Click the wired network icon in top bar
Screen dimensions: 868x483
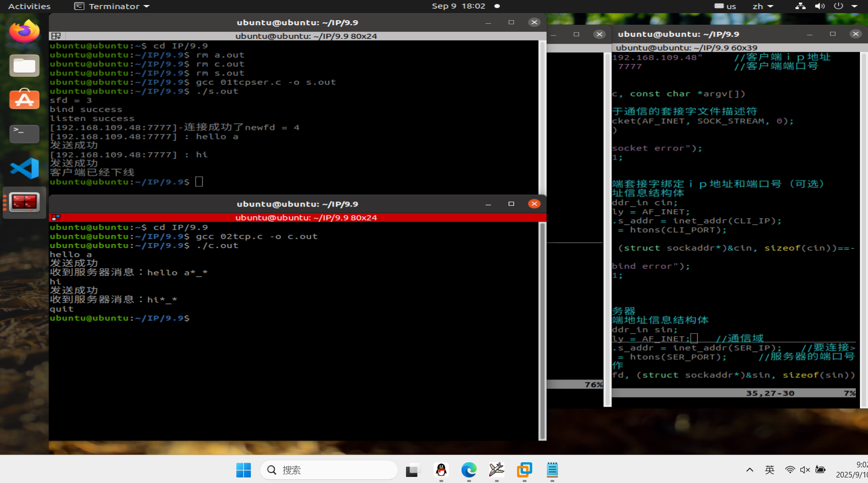(799, 6)
